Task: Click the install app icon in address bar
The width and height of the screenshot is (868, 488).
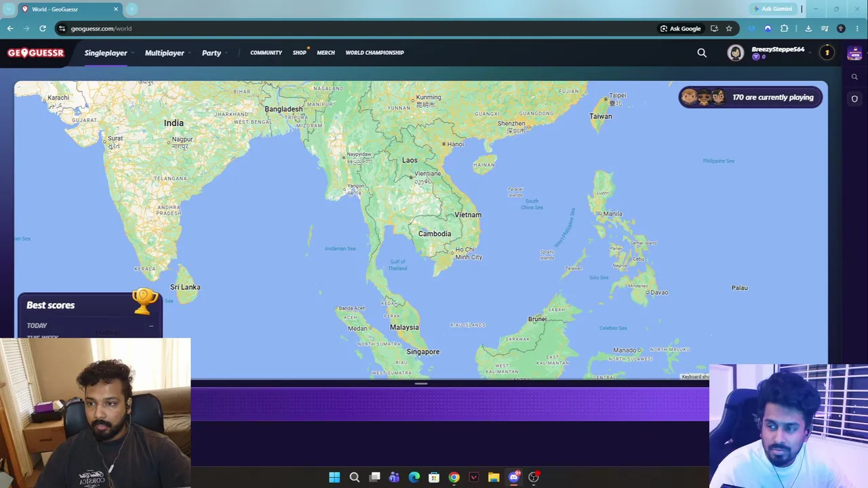Action: click(714, 28)
